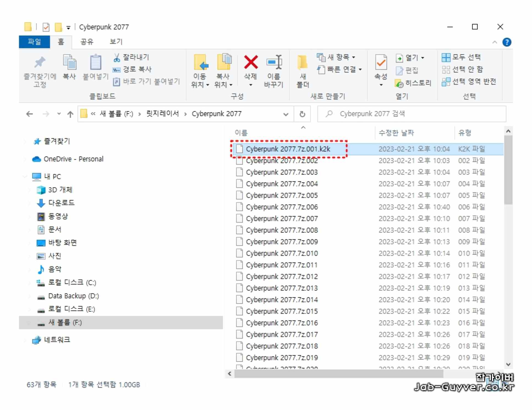Click the Cut (잘라내기) scissors icon
This screenshot has width=532, height=410.
(x=117, y=57)
